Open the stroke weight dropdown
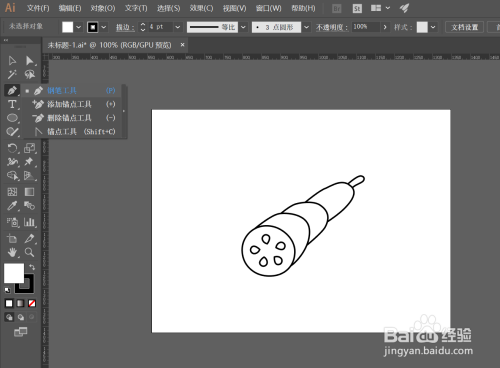Viewport: 500px width, 368px height. click(178, 27)
